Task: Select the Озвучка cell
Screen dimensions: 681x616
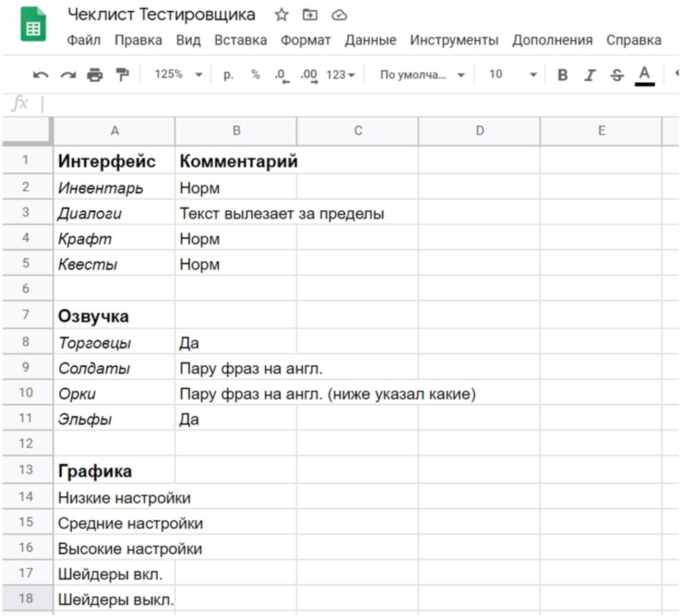Action: click(x=114, y=315)
